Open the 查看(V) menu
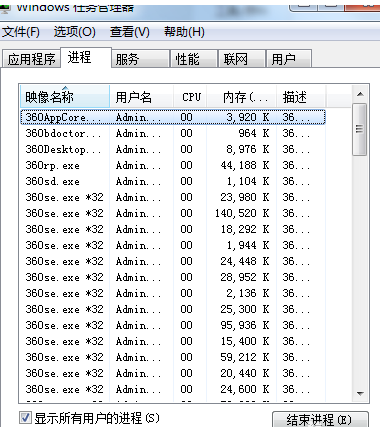This screenshot has height=427, width=380. 130,32
